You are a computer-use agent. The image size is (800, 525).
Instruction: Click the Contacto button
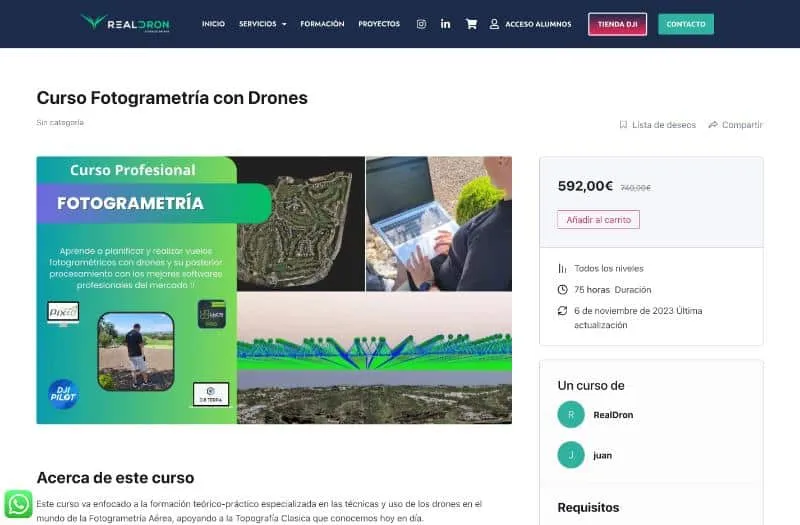[x=686, y=24]
